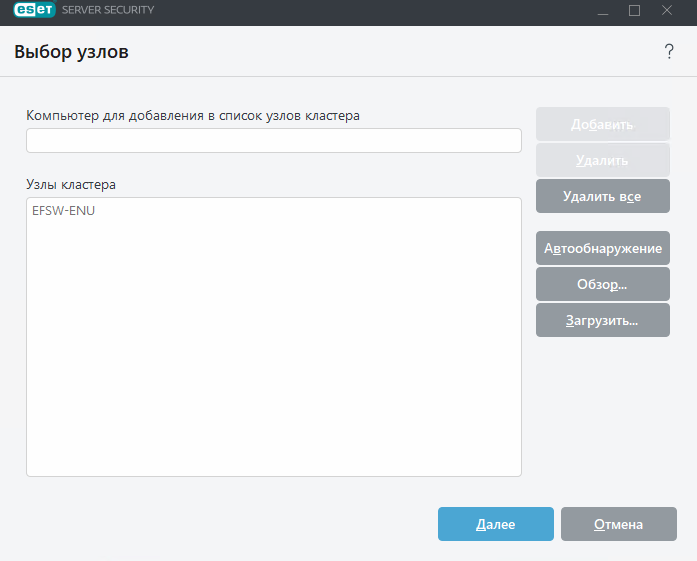697x561 pixels.
Task: Start Автообнаружение of cluster nodes
Action: tap(602, 248)
